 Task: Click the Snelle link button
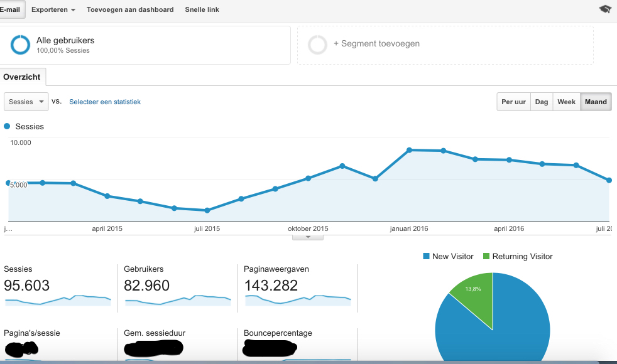pyautogui.click(x=202, y=9)
